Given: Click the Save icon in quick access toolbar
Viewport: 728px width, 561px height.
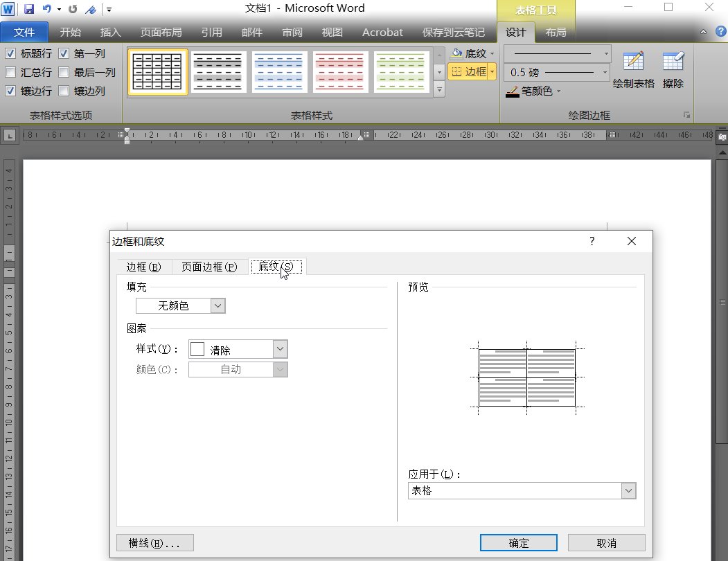Looking at the screenshot, I should coord(28,8).
